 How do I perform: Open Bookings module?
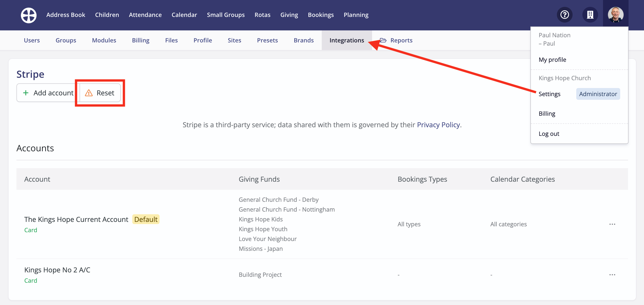coord(321,15)
